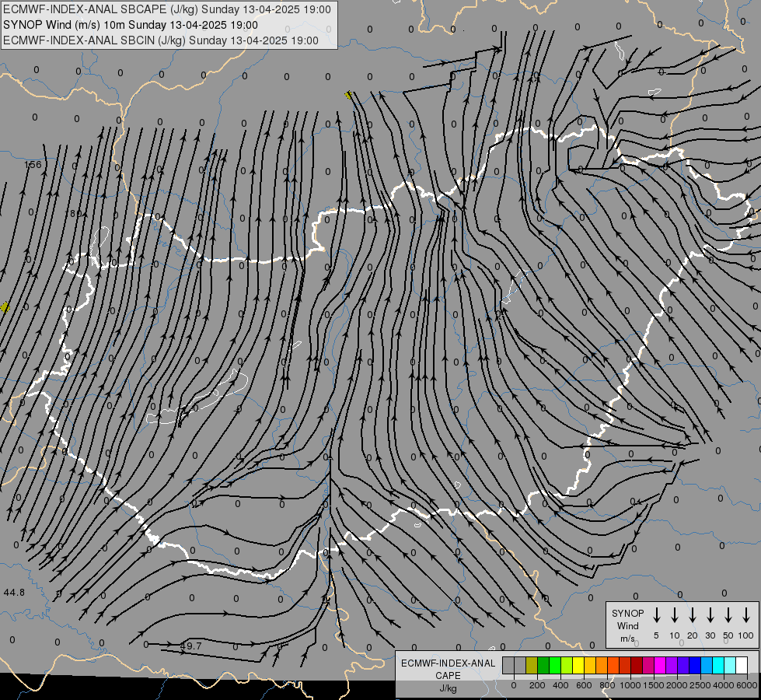Click the SBCIN header line text

coord(161,40)
